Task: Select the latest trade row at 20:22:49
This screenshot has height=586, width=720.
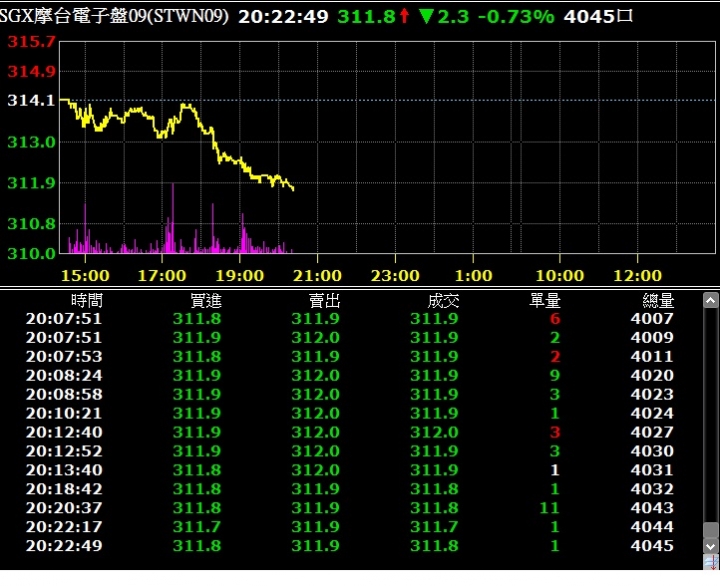Action: coord(350,546)
